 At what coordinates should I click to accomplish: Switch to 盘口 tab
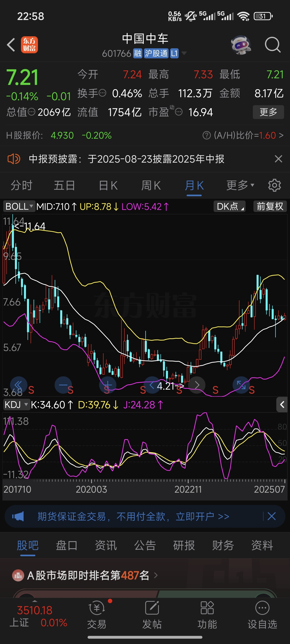66,545
